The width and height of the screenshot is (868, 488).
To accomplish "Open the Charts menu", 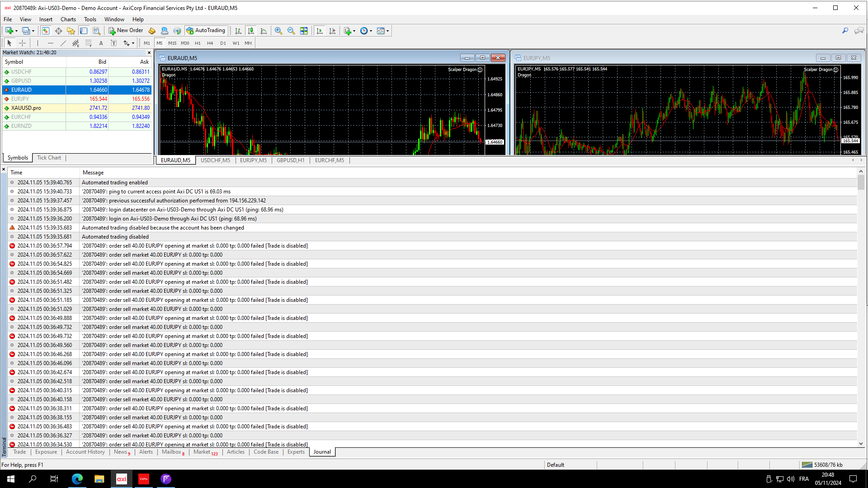I will pyautogui.click(x=68, y=19).
